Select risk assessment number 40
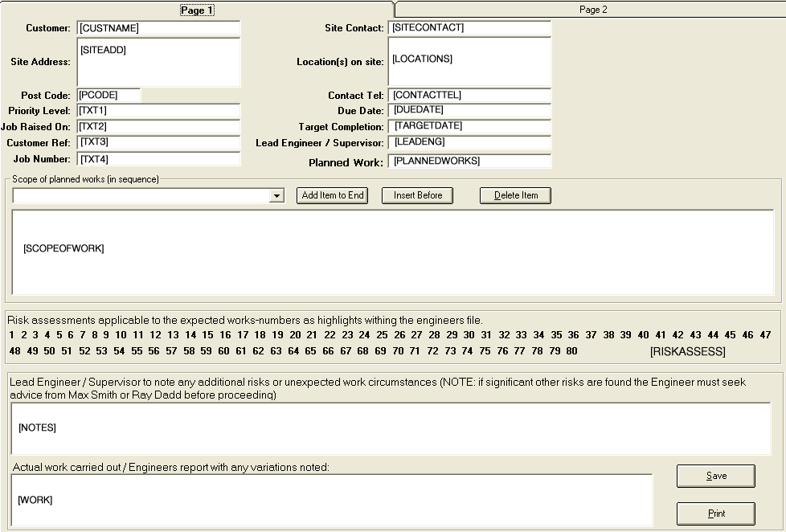Viewport: 786px width, 532px height. (x=643, y=335)
